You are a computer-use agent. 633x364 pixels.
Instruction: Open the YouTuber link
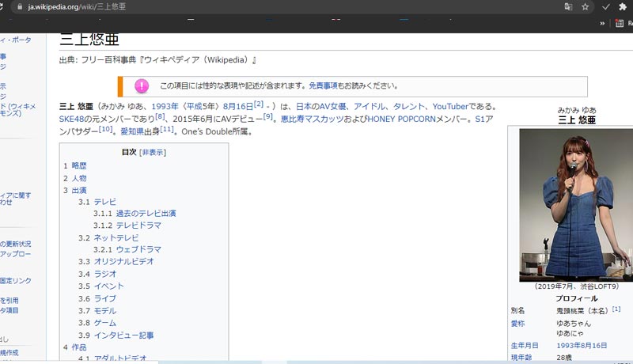coord(449,107)
